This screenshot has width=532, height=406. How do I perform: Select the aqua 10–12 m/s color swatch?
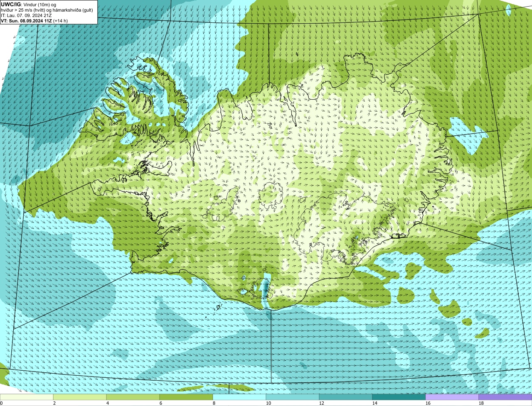click(293, 397)
